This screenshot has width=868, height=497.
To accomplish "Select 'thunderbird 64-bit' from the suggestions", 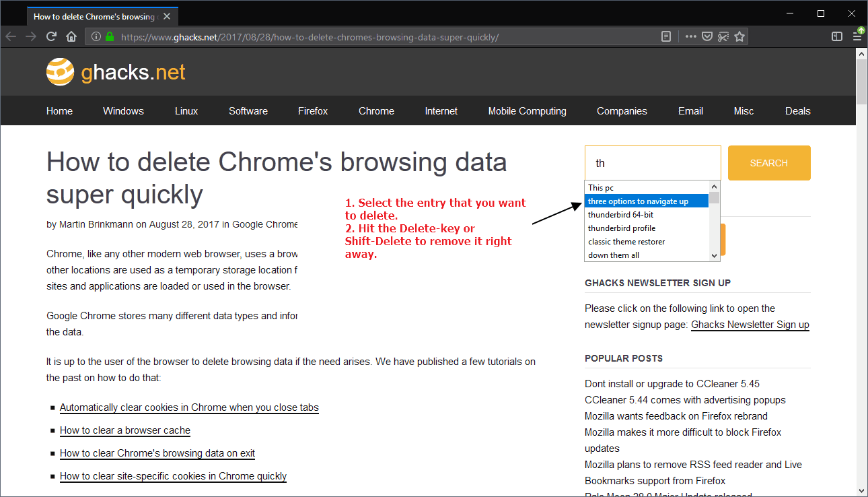I will click(x=620, y=214).
